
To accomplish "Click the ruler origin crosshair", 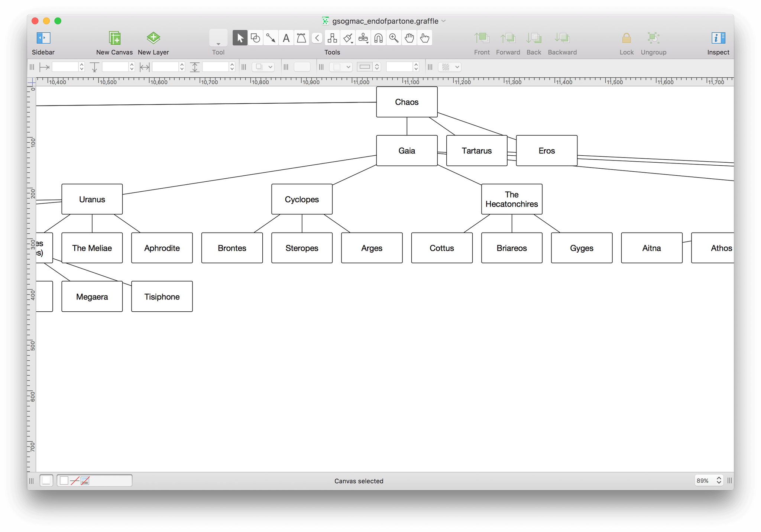I will [32, 82].
